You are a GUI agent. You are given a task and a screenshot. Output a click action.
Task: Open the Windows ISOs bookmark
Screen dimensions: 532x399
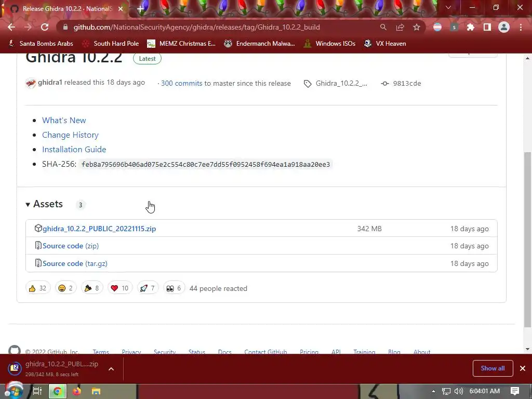329,44
